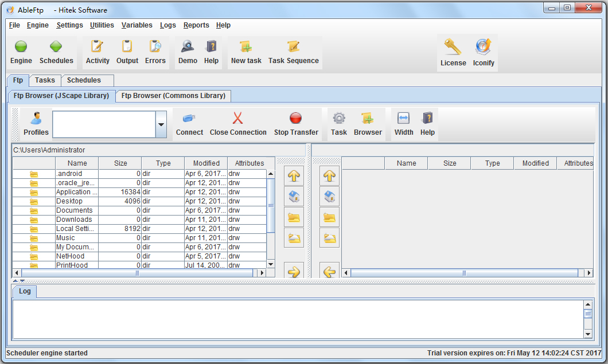Click the local path C:\Users\Administrator field

point(158,150)
